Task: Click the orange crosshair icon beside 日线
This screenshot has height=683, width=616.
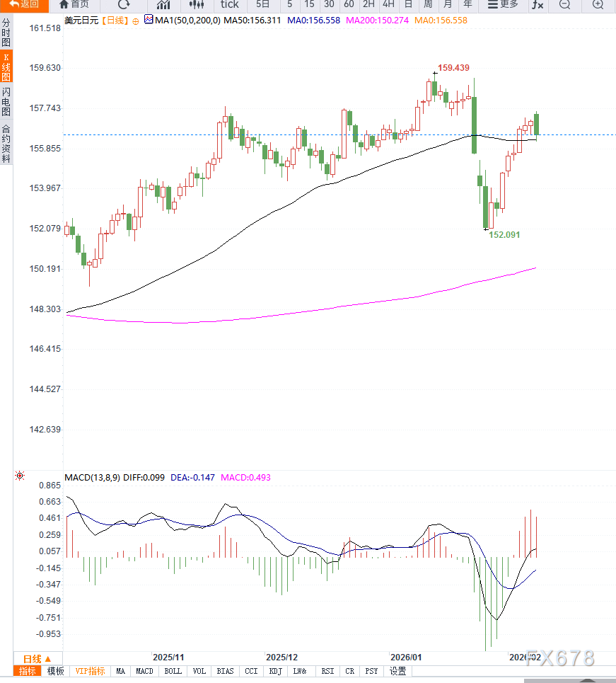Action: [136, 21]
